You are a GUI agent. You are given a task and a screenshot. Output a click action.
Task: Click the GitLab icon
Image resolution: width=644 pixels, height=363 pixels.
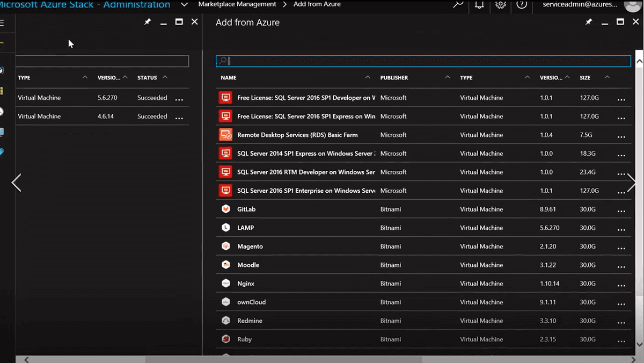point(226,209)
